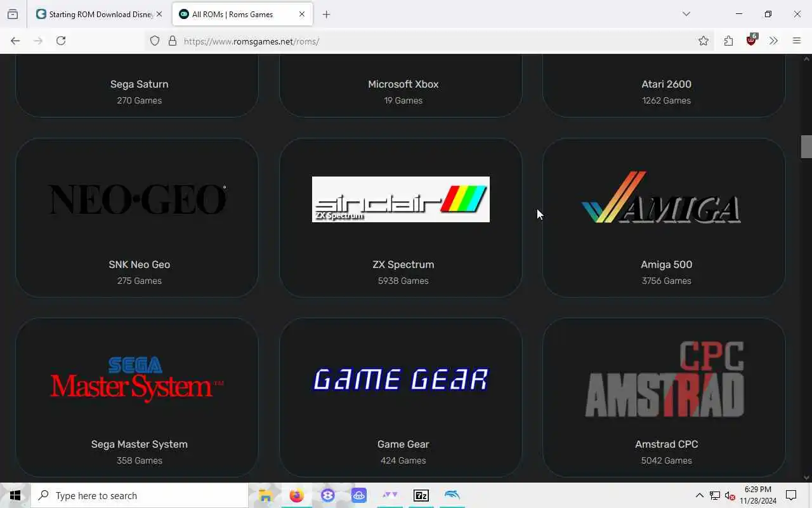The image size is (812, 508).
Task: Open the Dolphin emulator taskbar icon
Action: (452, 495)
